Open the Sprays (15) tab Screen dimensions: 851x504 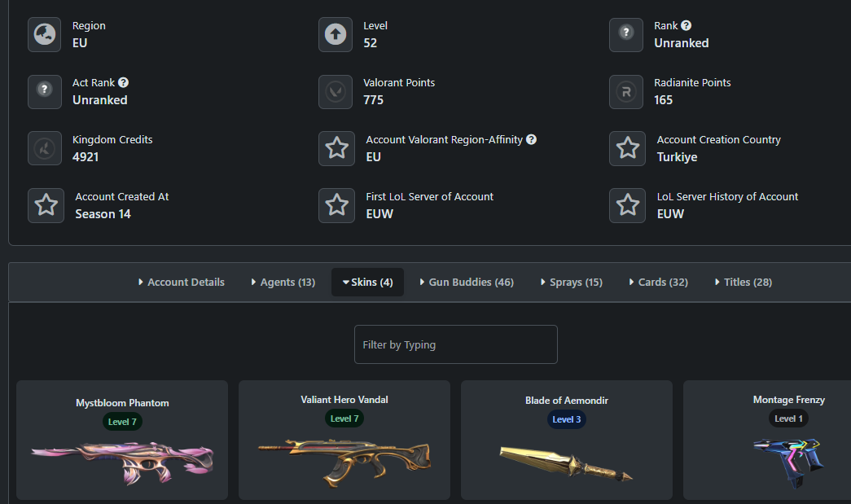point(572,282)
